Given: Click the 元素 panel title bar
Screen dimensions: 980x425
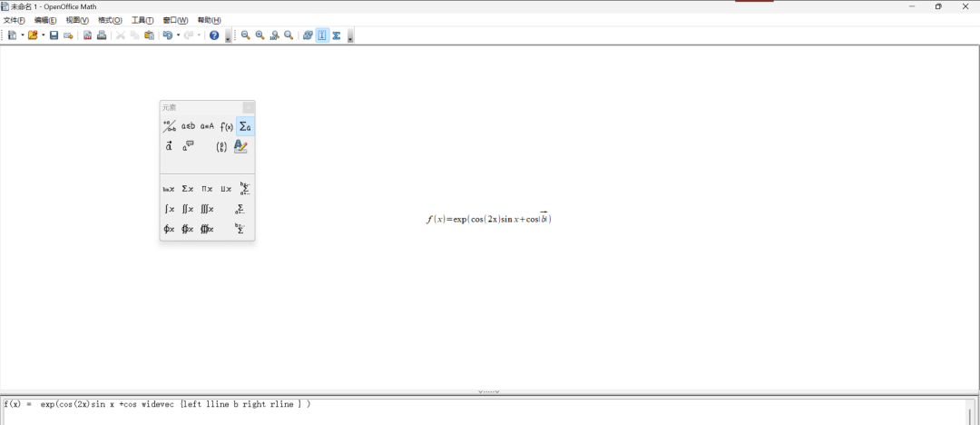Looking at the screenshot, I should [x=201, y=108].
